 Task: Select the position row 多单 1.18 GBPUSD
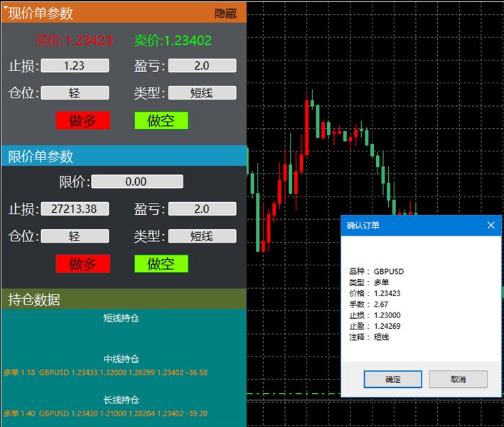coord(106,373)
